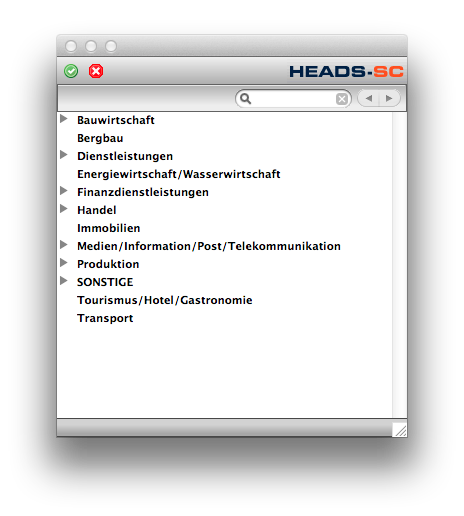Image resolution: width=464 pixels, height=516 pixels.
Task: Clear the search field with the x
Action: tap(342, 99)
